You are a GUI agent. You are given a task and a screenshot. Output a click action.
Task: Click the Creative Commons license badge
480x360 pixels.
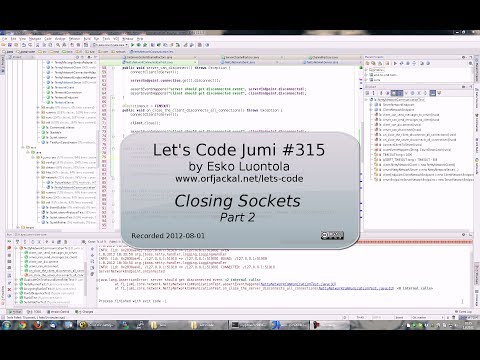coord(332,236)
